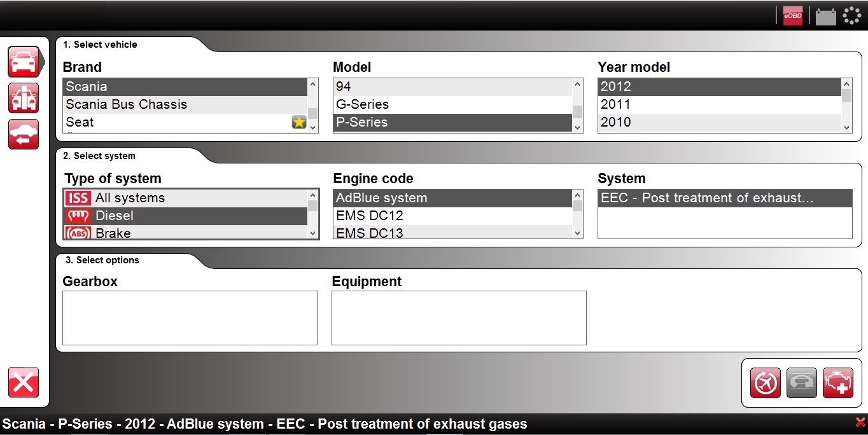Select Scania Bus Chassis brand
This screenshot has width=868, height=435.
pyautogui.click(x=185, y=104)
